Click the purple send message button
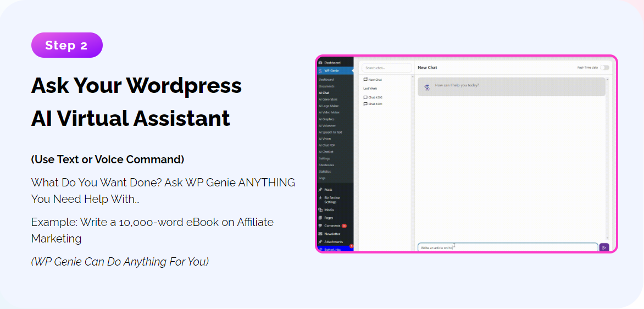Image resolution: width=644 pixels, height=309 pixels. click(604, 247)
